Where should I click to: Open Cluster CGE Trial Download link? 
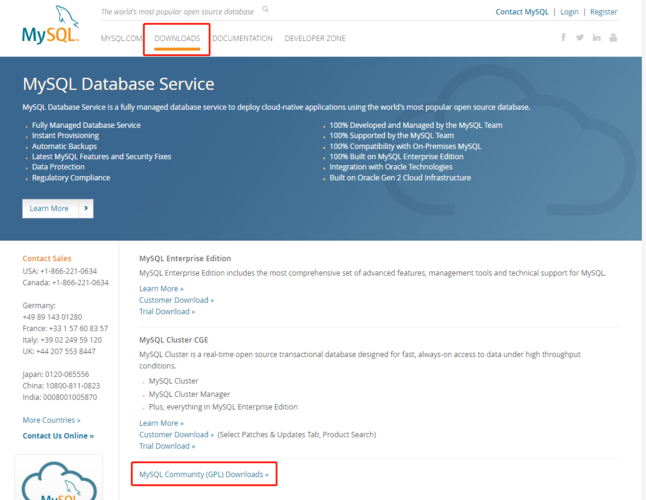coord(167,446)
